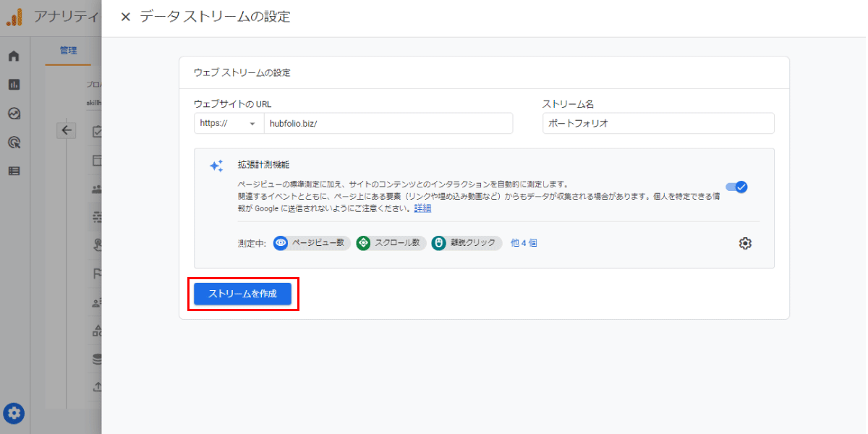868x434 pixels.
Task: Open enhanced measurement settings gear
Action: tap(745, 243)
